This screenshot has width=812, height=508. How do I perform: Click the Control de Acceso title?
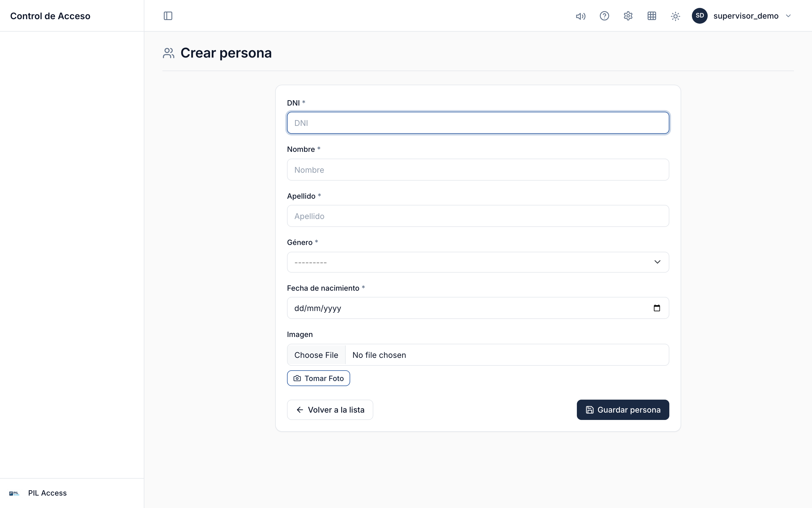click(50, 16)
